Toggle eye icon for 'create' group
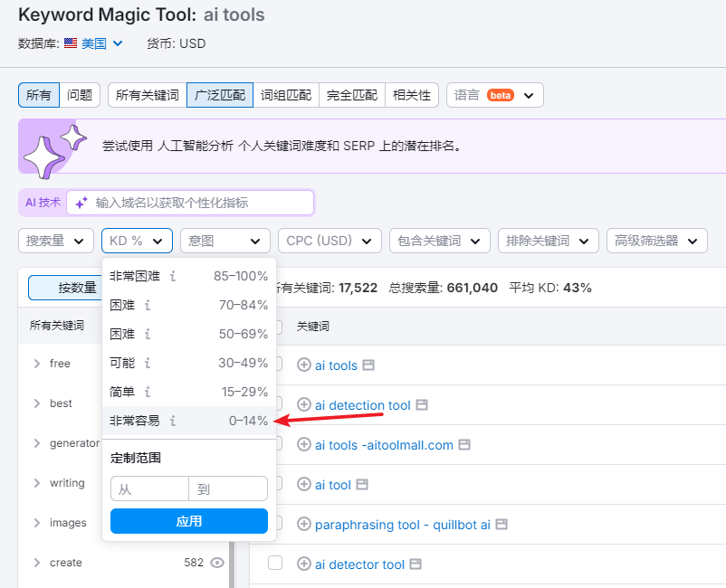 217,563
